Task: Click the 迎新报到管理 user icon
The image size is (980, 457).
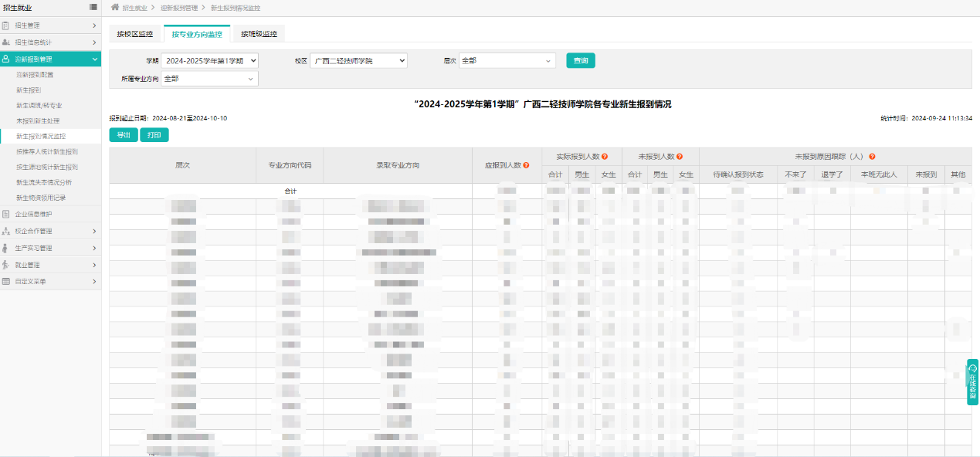Action: pyautogui.click(x=6, y=59)
